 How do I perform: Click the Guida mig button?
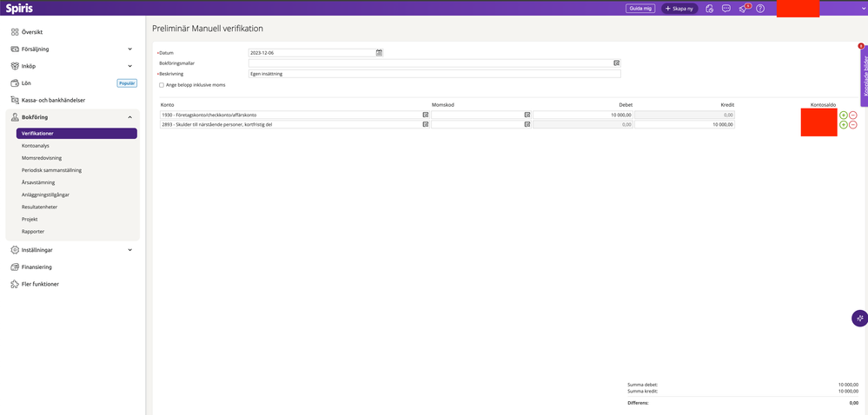pos(640,9)
